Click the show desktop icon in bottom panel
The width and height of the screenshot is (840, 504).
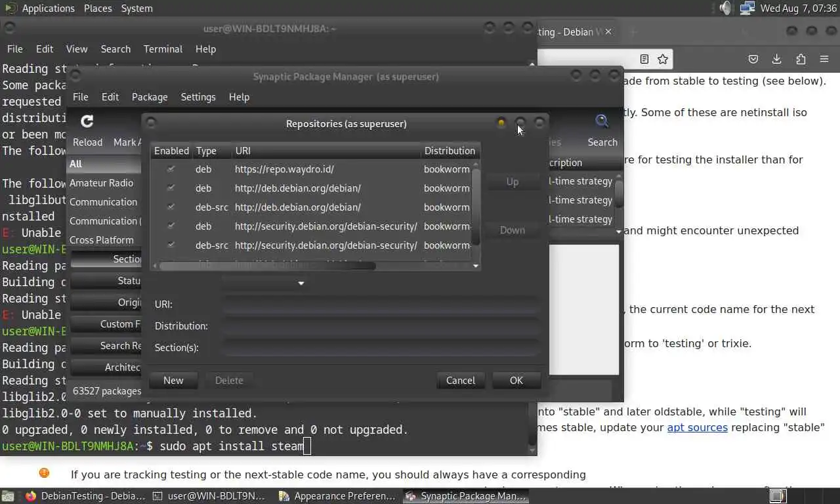pyautogui.click(x=8, y=496)
